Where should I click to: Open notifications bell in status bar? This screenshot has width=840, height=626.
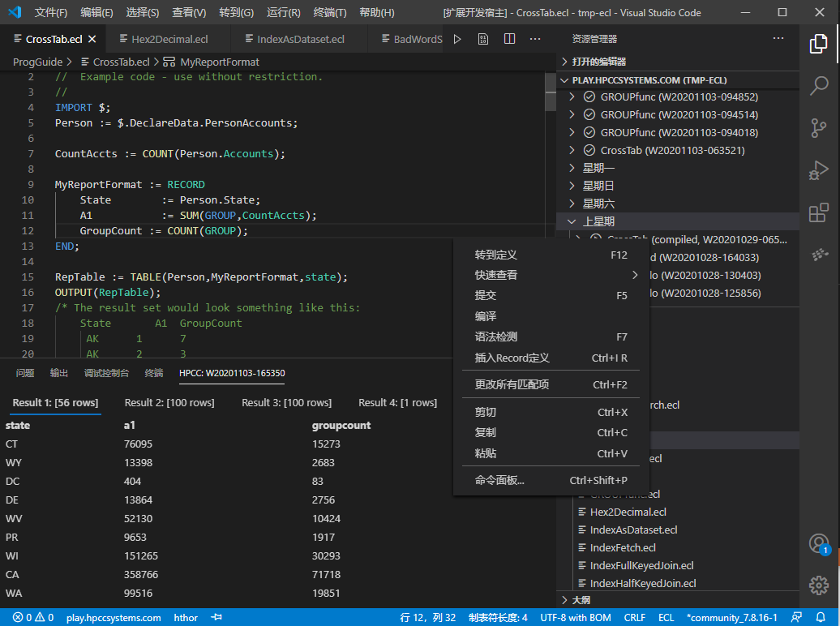tap(821, 617)
